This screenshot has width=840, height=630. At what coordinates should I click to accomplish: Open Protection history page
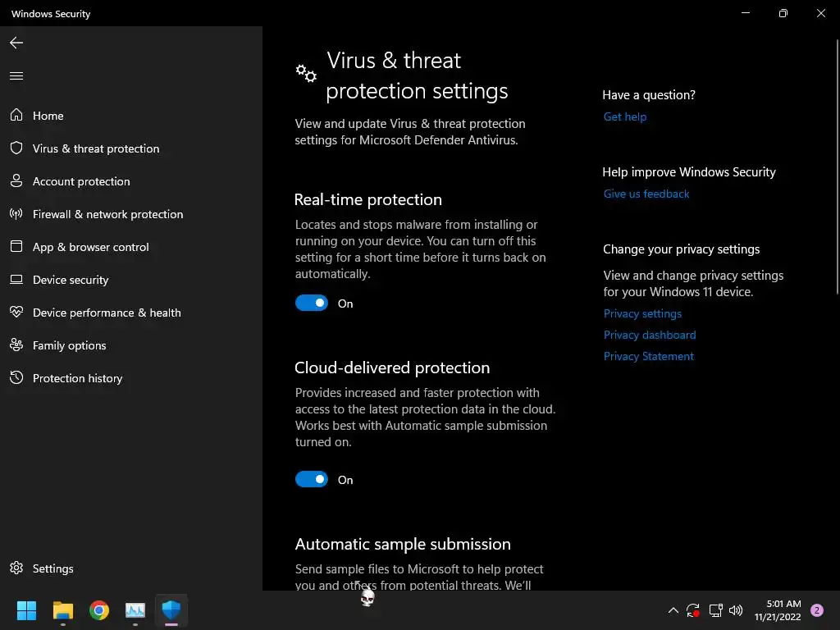click(x=78, y=378)
